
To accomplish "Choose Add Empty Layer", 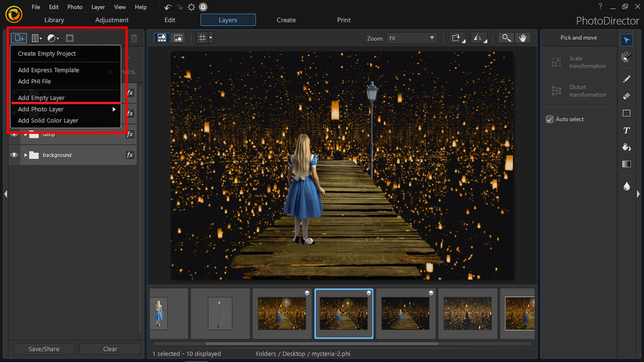I will point(41,98).
